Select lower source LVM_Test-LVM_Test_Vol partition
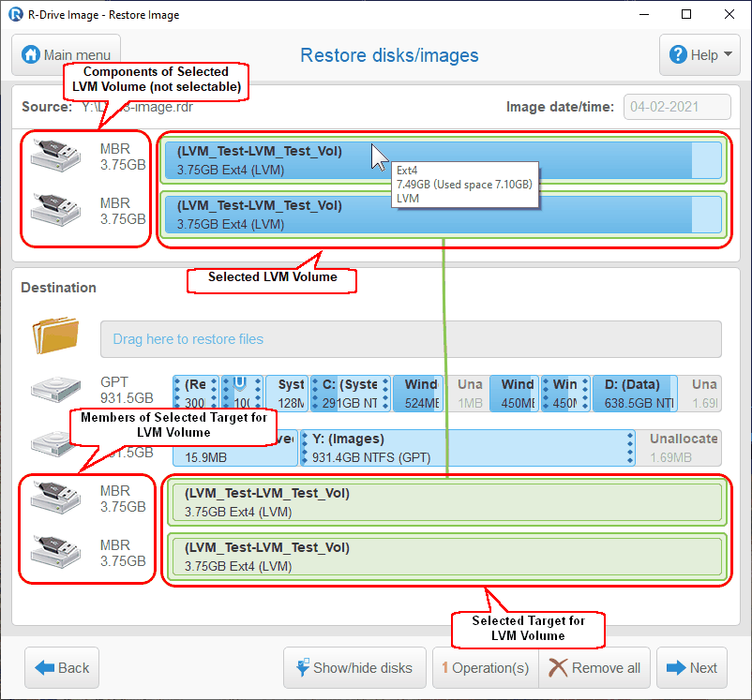This screenshot has height=700, width=752. coord(443,215)
